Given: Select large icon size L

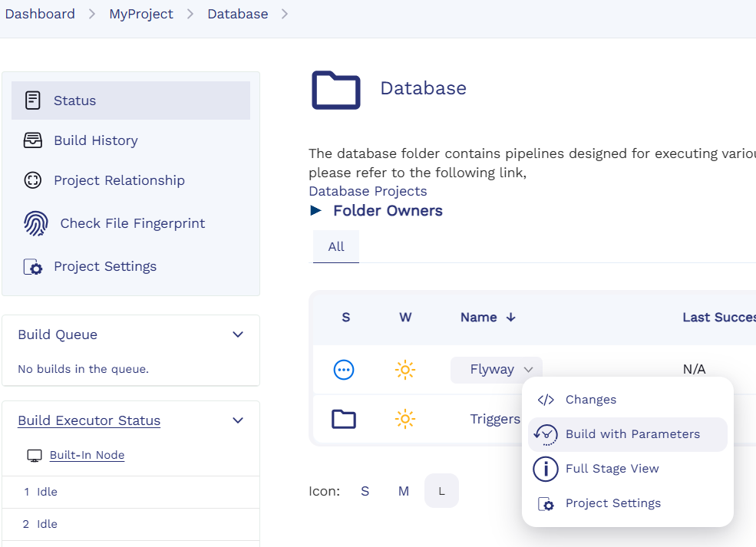Looking at the screenshot, I should point(441,491).
